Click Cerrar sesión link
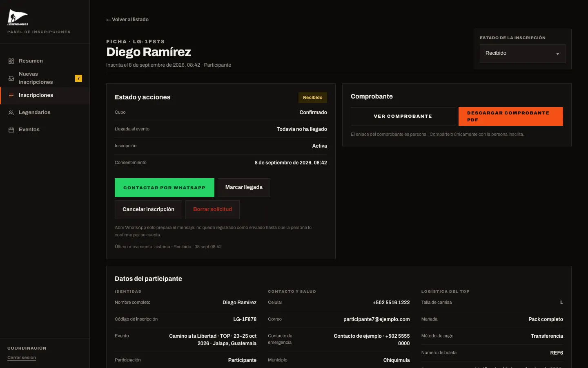 pyautogui.click(x=22, y=357)
